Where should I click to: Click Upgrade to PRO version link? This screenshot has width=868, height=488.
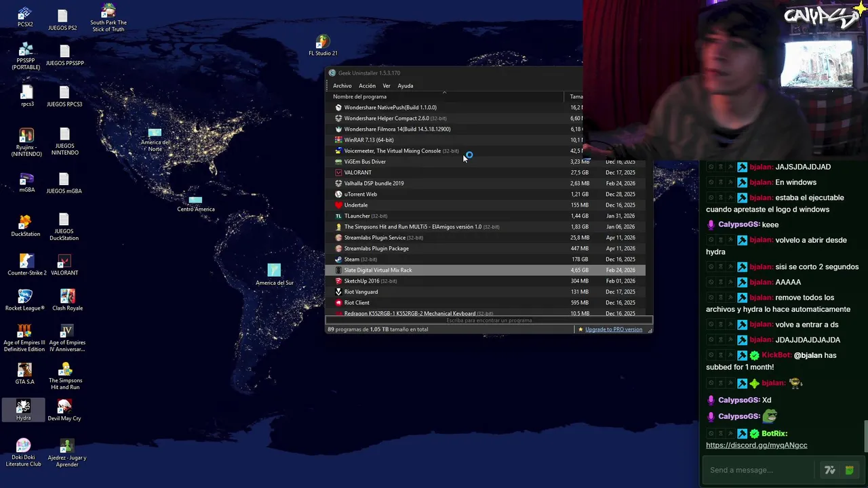coord(614,329)
